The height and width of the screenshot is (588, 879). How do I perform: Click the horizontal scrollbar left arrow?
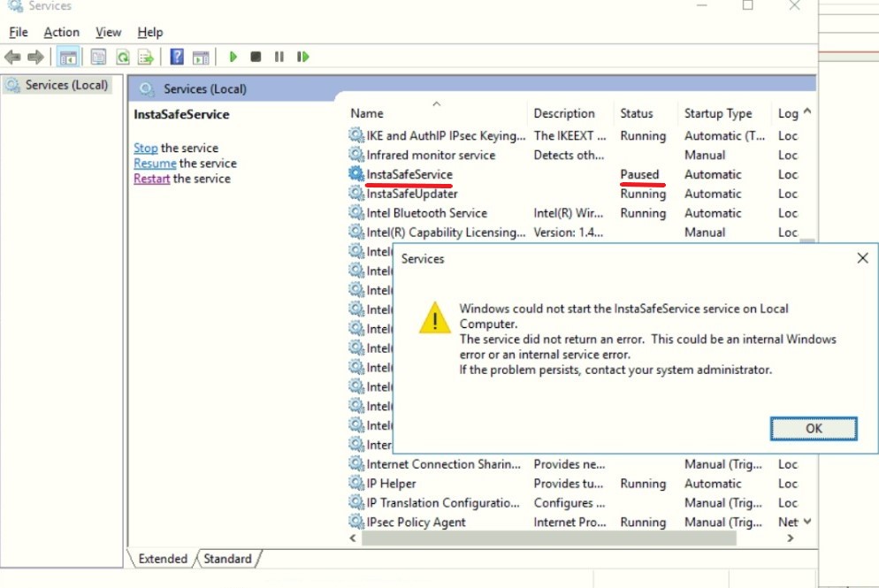pyautogui.click(x=353, y=538)
